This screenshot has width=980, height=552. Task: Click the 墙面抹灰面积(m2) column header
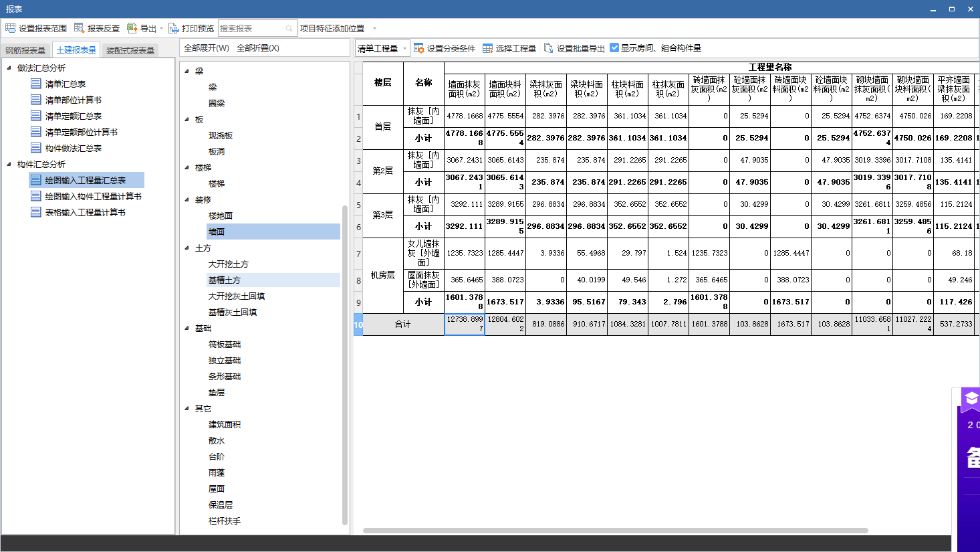465,89
